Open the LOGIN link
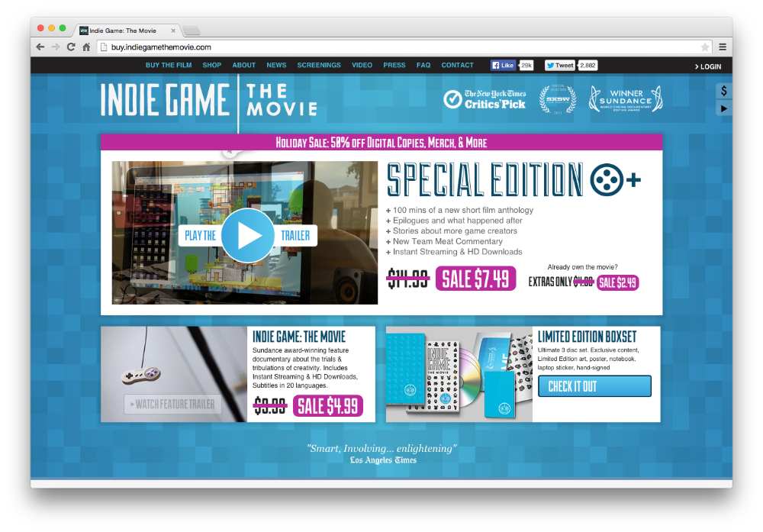The width and height of the screenshot is (763, 532). (x=708, y=66)
